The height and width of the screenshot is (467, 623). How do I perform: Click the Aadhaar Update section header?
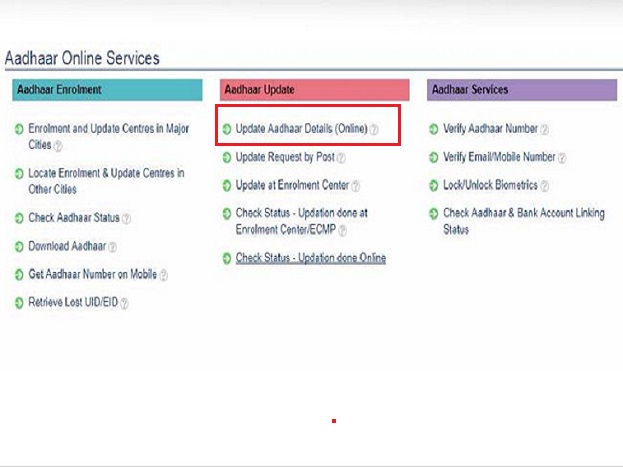pyautogui.click(x=314, y=90)
